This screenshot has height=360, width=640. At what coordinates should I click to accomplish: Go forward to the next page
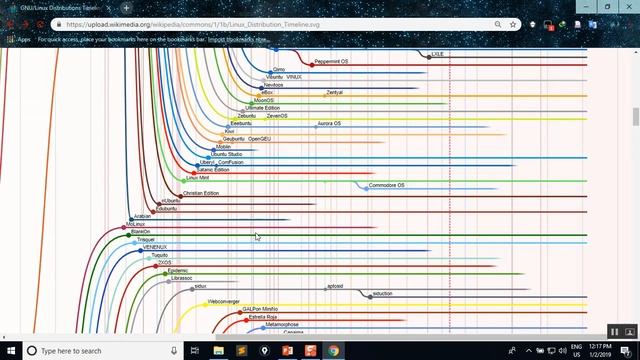click(25, 24)
